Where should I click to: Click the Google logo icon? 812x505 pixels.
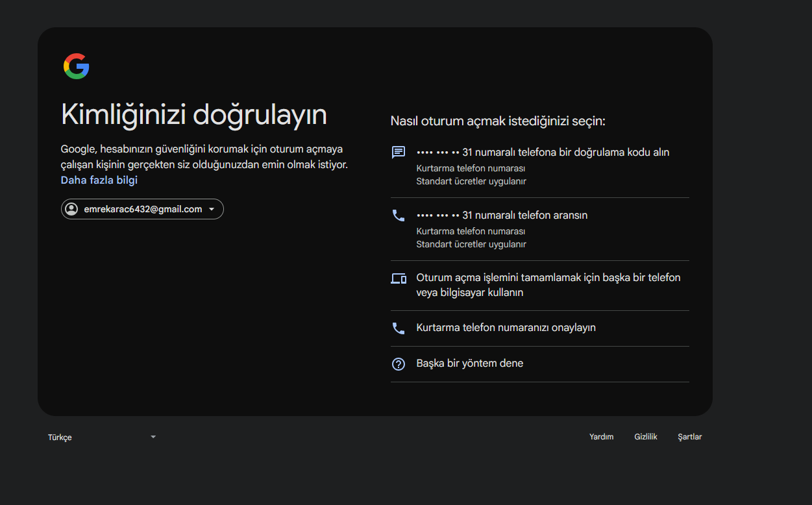[76, 66]
